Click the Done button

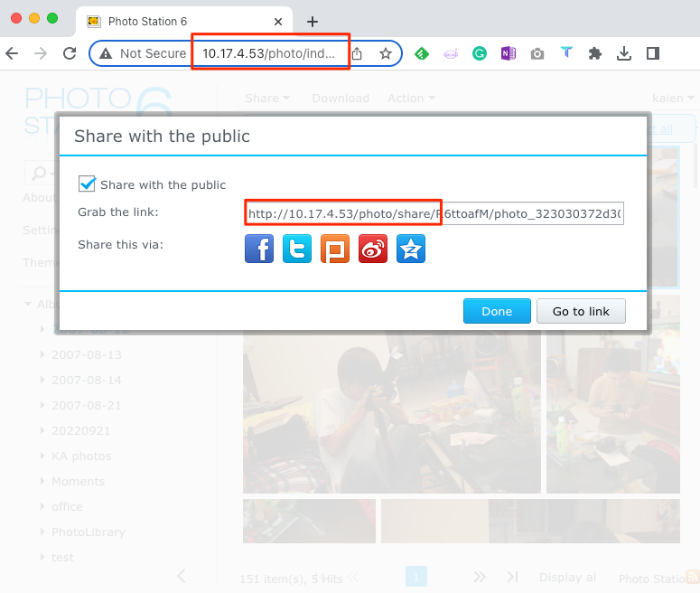pyautogui.click(x=497, y=311)
